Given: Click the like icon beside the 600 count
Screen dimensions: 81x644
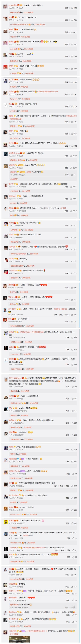Looking at the screenshot, I should click(72, 288).
